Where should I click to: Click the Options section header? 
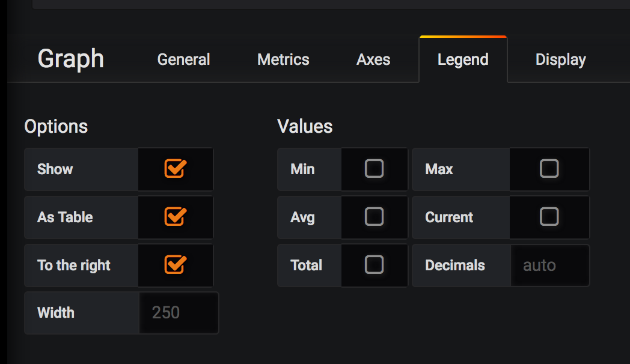[x=56, y=126]
